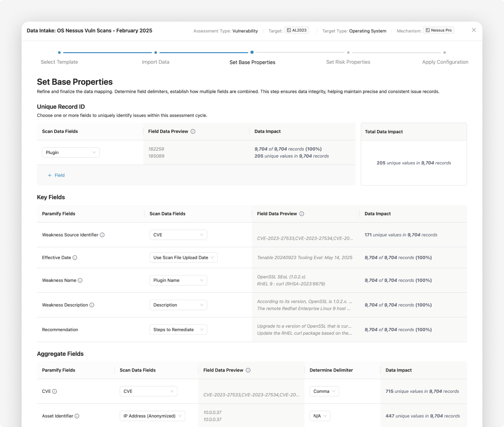Open the Steps to Remediate dropdown
504x427 pixels.
[x=178, y=330]
